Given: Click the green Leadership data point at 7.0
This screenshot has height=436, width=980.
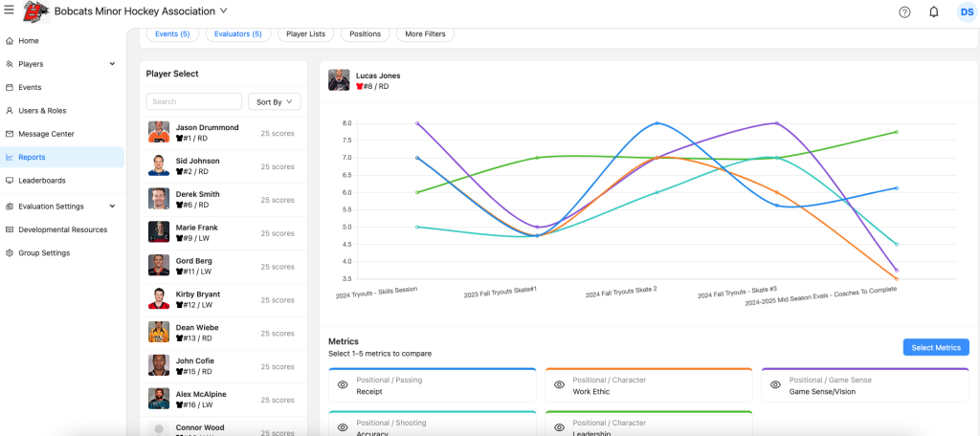Looking at the screenshot, I should [x=538, y=158].
